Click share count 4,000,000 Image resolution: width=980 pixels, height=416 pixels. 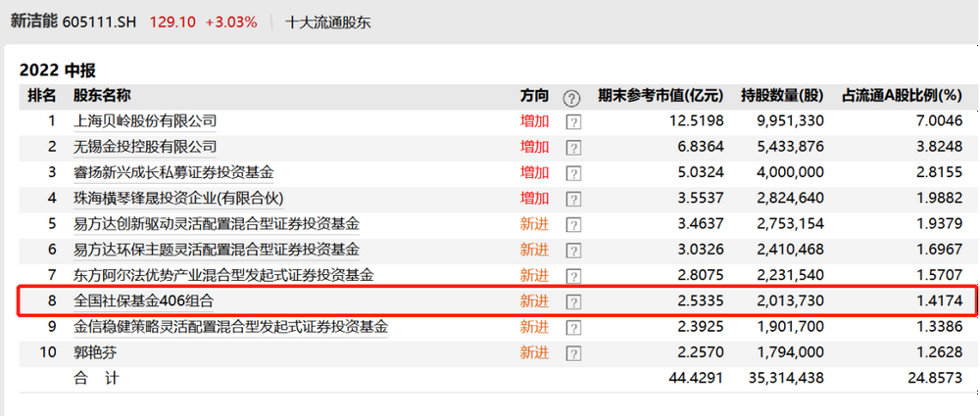pos(788,172)
